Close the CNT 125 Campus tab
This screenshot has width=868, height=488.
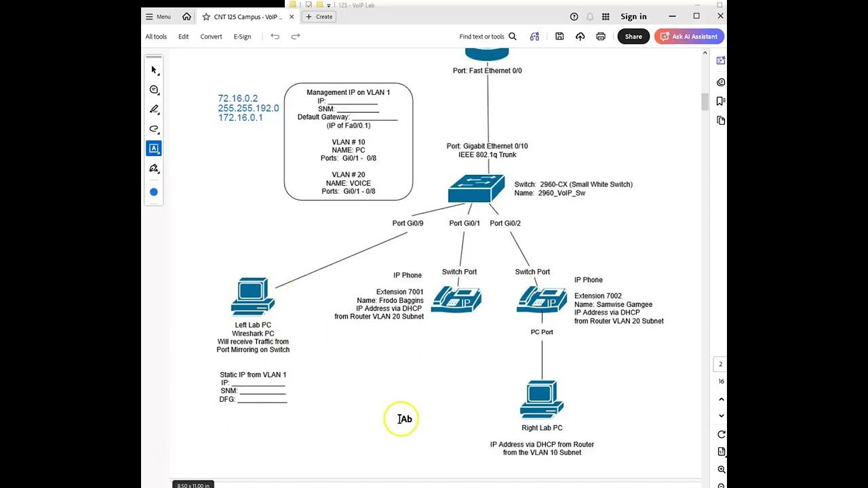tap(292, 16)
